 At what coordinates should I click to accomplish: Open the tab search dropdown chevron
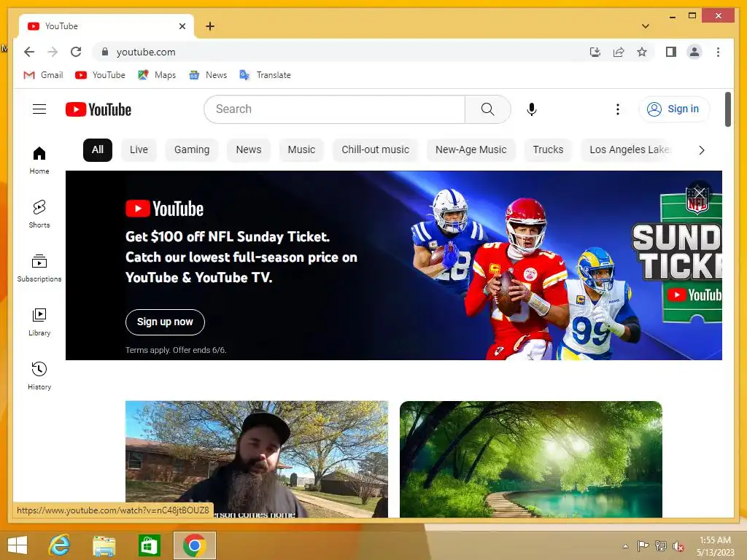click(646, 26)
